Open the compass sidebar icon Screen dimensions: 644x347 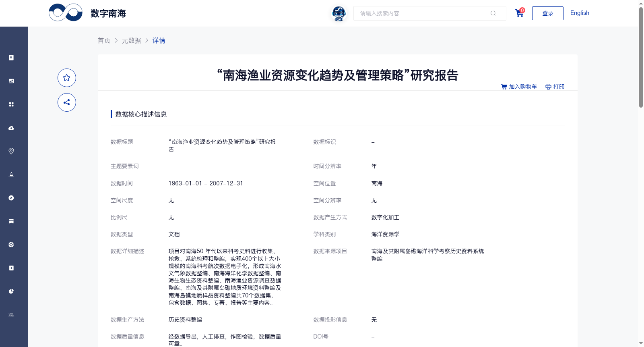11,198
